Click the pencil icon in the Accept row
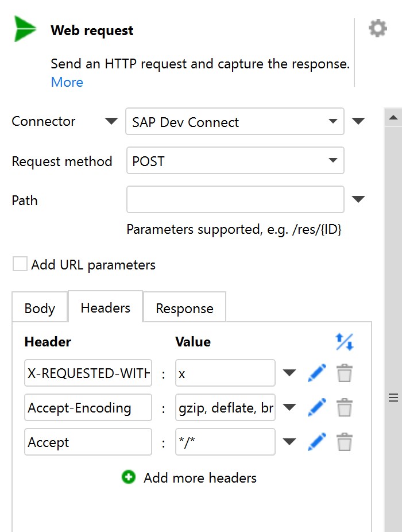The image size is (402, 532). point(317,442)
